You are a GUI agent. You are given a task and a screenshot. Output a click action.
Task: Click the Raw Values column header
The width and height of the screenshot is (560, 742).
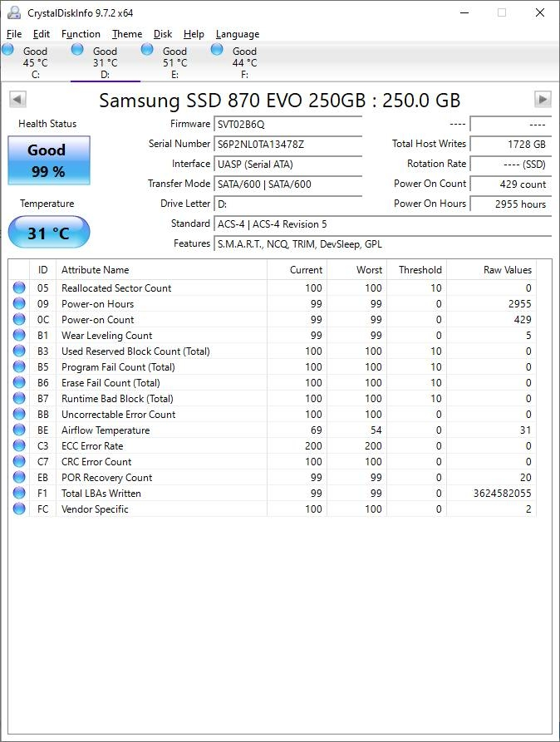[x=491, y=270]
